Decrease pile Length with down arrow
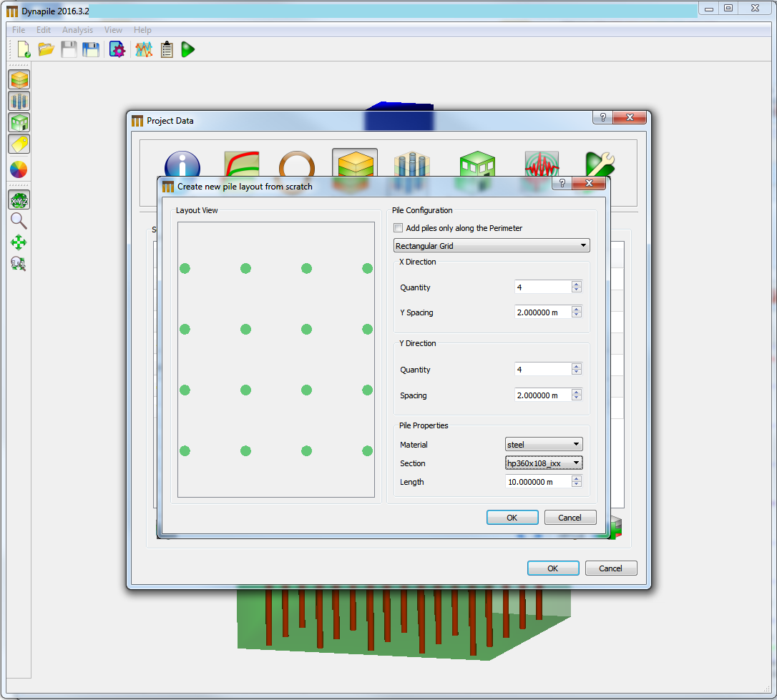Screen dimensions: 777x700 coord(576,485)
